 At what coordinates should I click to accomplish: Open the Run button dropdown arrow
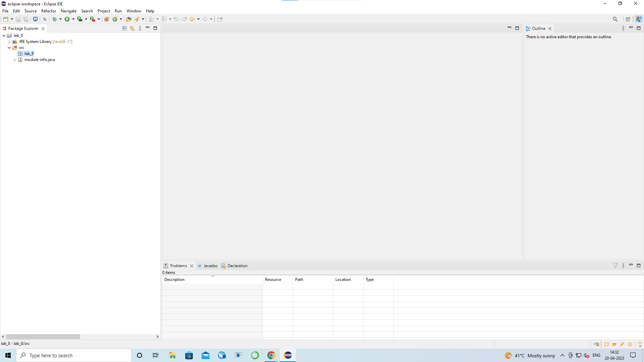coord(73,19)
